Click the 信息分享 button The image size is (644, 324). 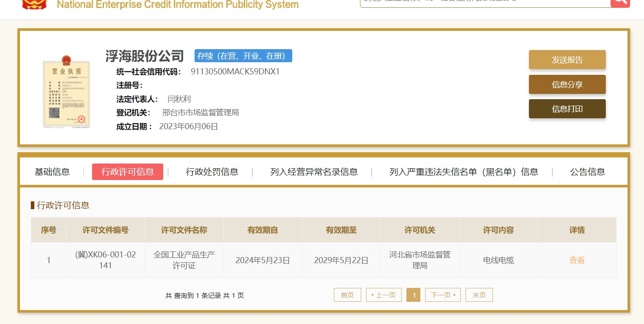tap(567, 84)
